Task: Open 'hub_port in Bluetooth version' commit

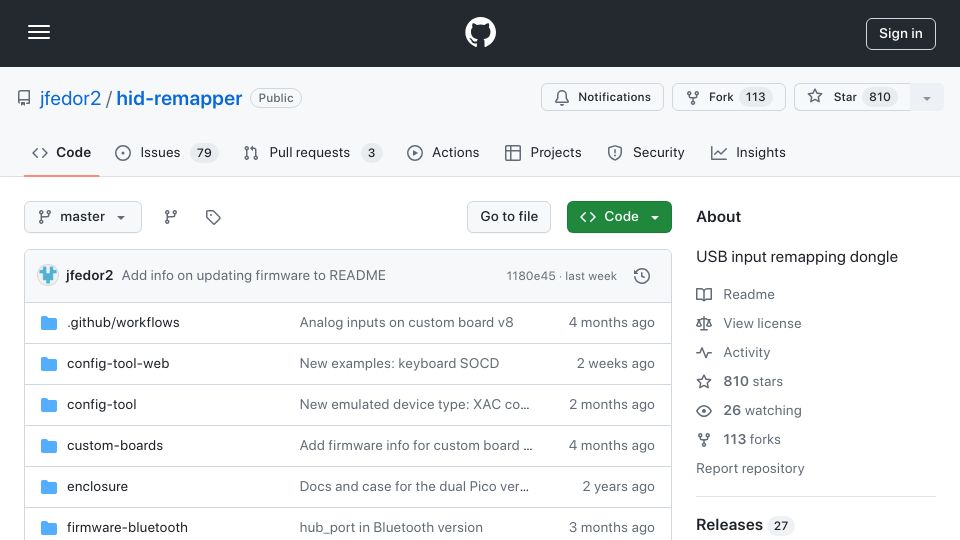Action: pyautogui.click(x=391, y=528)
